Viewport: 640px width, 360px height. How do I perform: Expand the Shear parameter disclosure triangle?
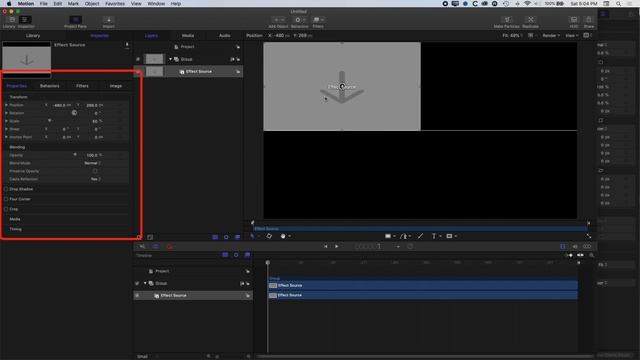(6, 129)
